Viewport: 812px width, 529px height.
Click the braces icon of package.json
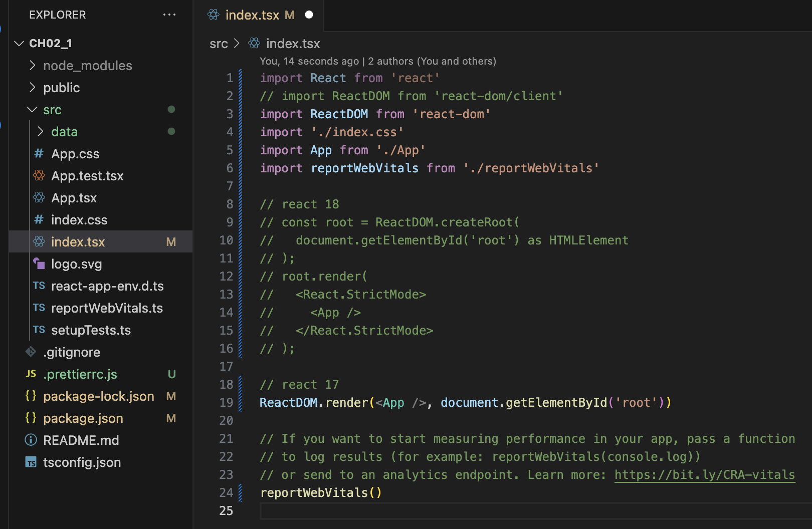pyautogui.click(x=31, y=418)
